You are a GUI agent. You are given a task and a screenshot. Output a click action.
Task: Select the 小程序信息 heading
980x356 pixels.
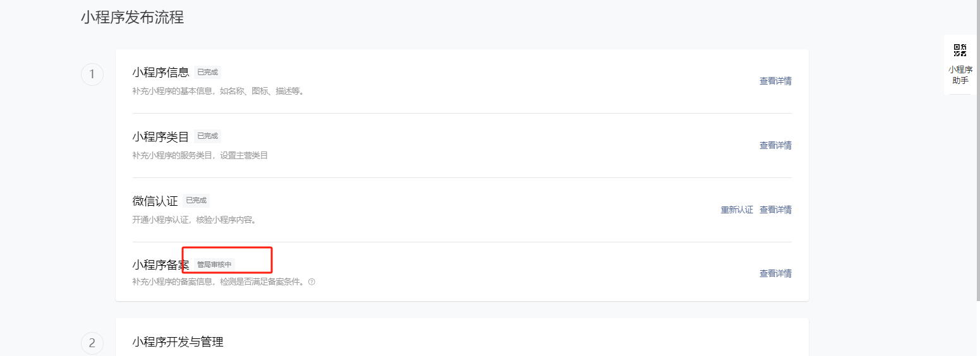(x=160, y=73)
